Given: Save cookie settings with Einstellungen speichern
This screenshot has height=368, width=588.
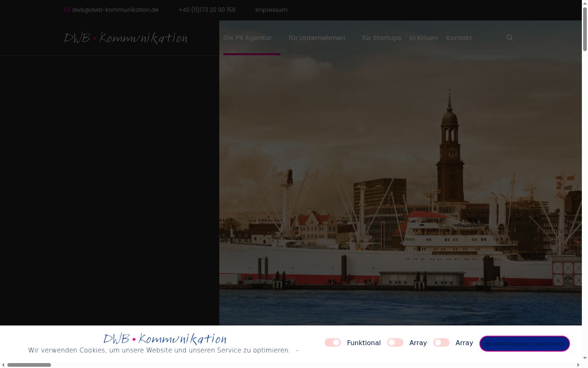Looking at the screenshot, I should tap(525, 343).
